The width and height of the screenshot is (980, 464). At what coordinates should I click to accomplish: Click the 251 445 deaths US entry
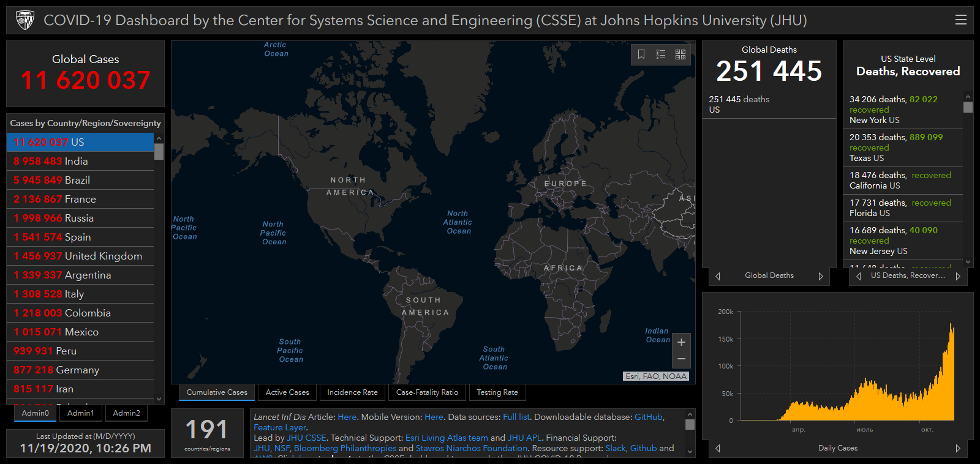(769, 104)
